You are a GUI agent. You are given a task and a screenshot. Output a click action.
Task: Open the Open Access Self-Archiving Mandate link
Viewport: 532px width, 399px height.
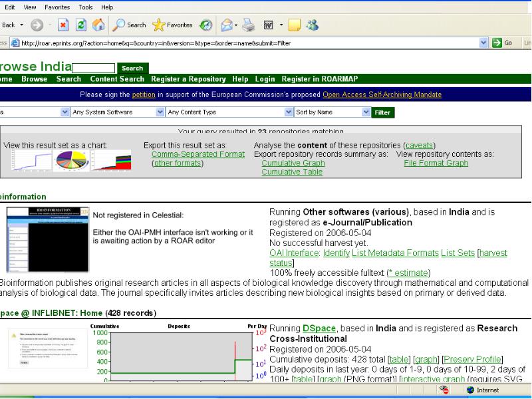pos(382,94)
